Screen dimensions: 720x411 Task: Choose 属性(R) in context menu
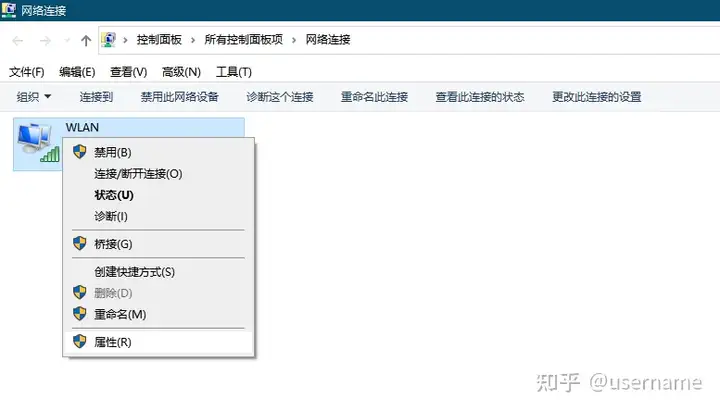click(x=159, y=342)
